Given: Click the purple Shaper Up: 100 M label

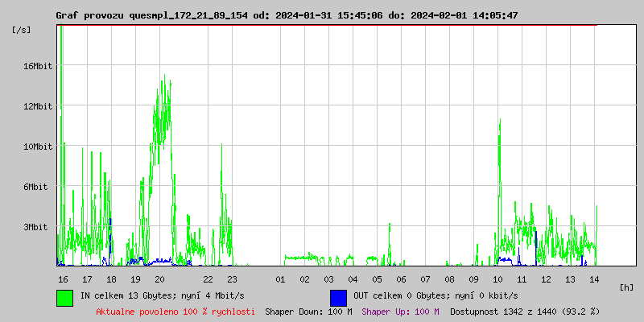Looking at the screenshot, I should tap(400, 311).
